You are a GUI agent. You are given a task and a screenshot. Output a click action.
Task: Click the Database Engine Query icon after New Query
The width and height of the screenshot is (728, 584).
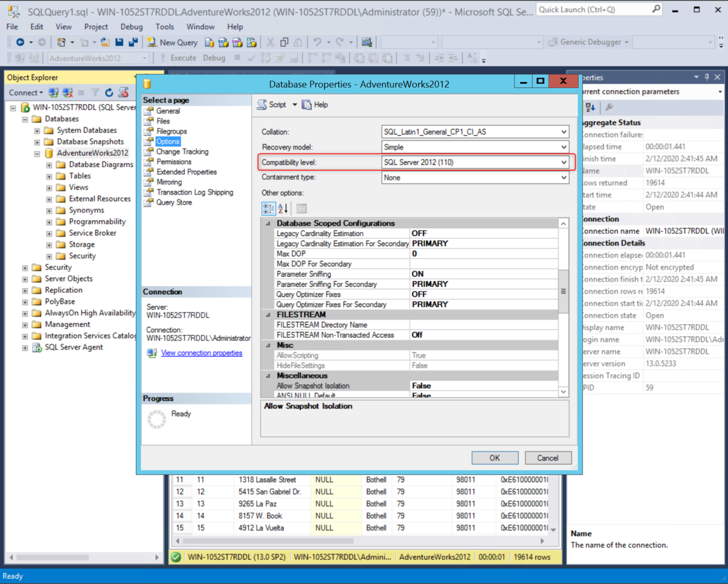[209, 42]
